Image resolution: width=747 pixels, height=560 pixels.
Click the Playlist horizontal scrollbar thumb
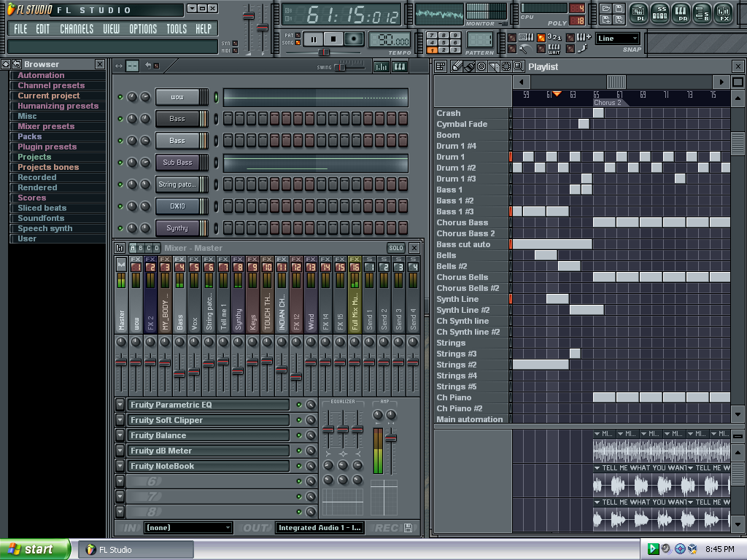[616, 82]
